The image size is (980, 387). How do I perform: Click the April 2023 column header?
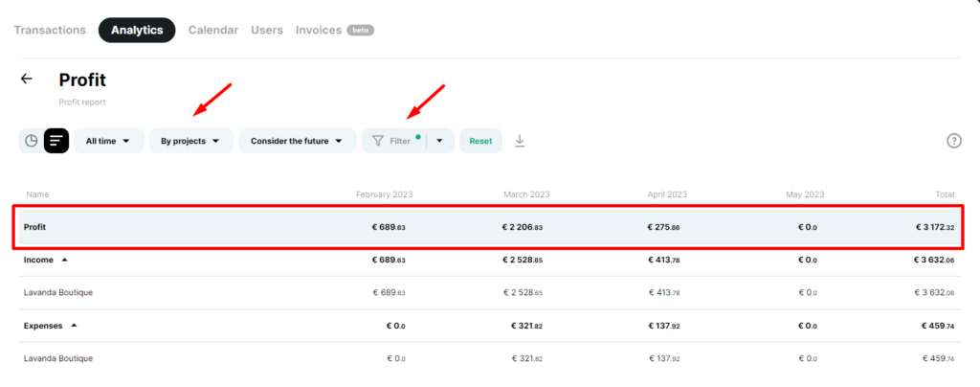[667, 194]
